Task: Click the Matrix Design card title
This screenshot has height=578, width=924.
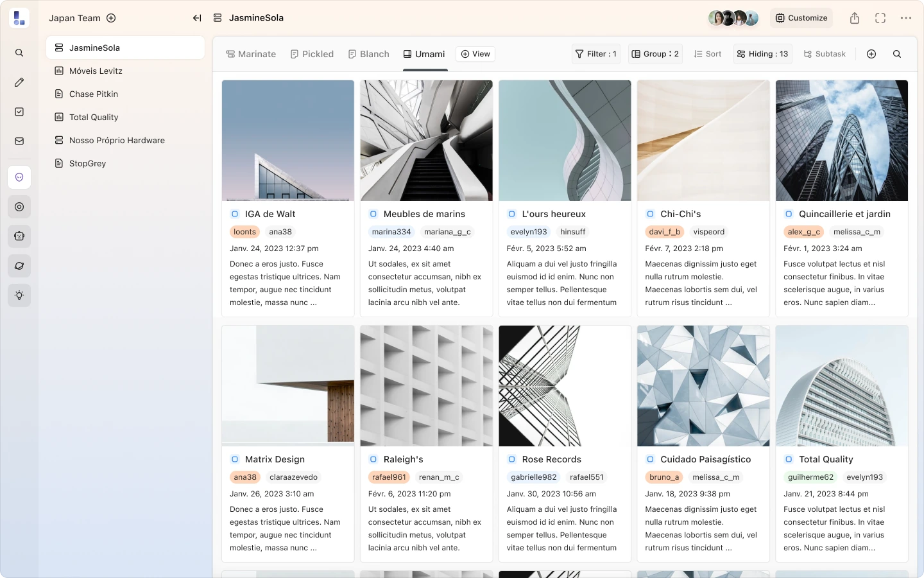Action: (x=275, y=459)
